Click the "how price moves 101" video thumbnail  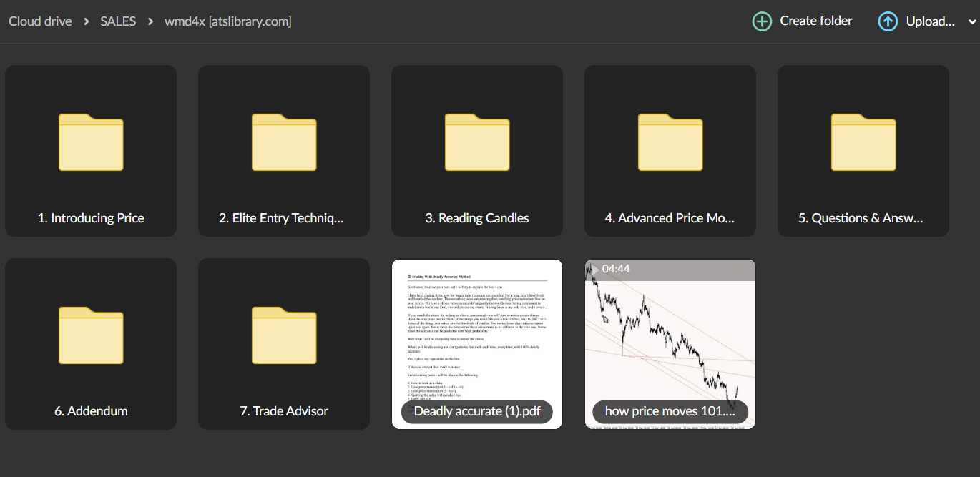pyautogui.click(x=670, y=336)
